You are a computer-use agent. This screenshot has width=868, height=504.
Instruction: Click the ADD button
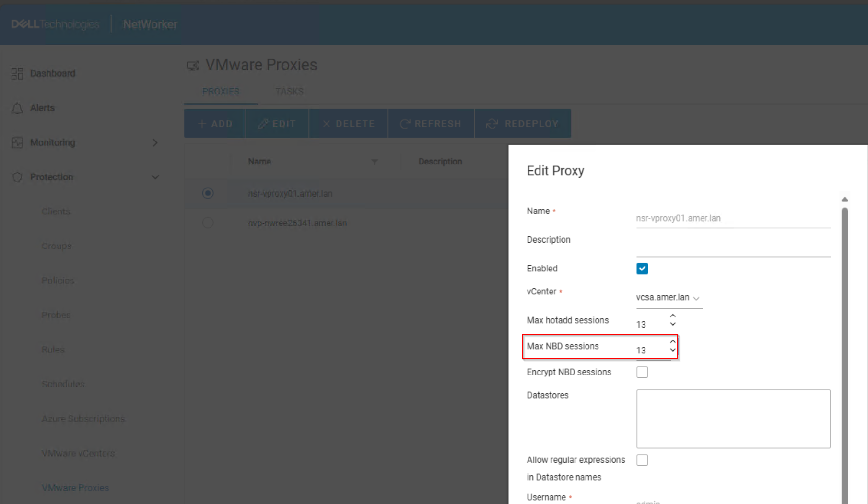point(214,123)
